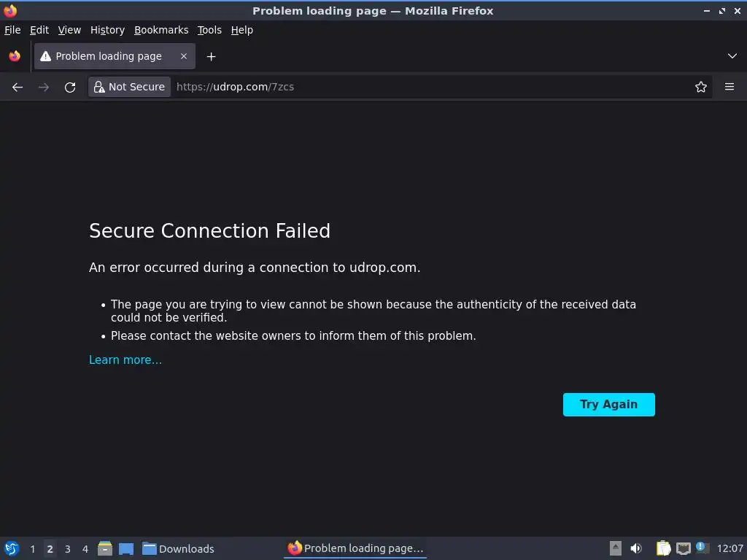This screenshot has height=560, width=747.
Task: Click the URL address field
Action: click(x=430, y=87)
